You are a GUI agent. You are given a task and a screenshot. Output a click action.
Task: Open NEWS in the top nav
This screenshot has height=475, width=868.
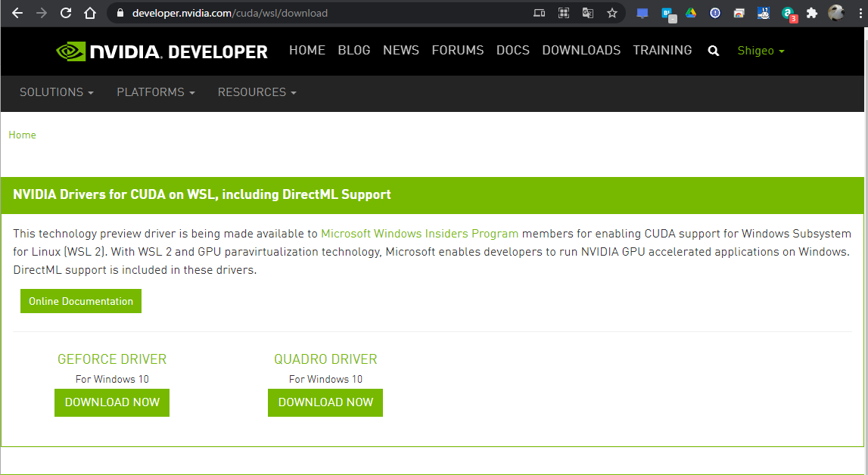pyautogui.click(x=401, y=51)
